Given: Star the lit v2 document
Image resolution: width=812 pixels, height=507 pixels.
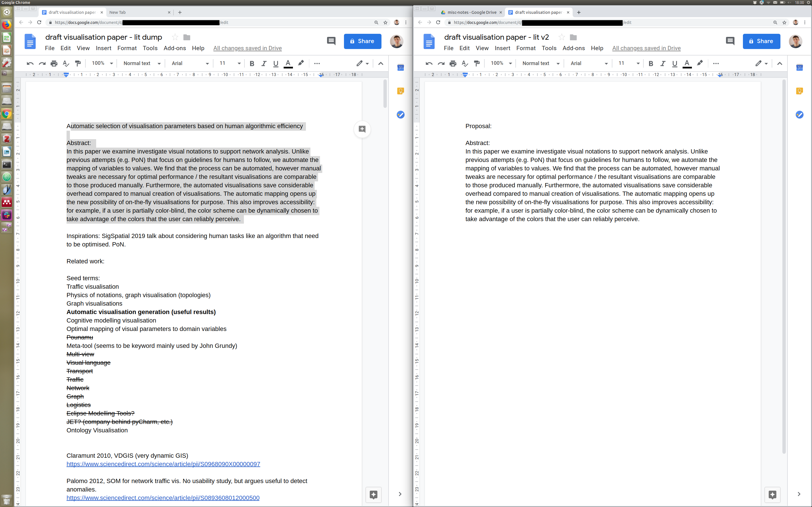Looking at the screenshot, I should click(562, 37).
